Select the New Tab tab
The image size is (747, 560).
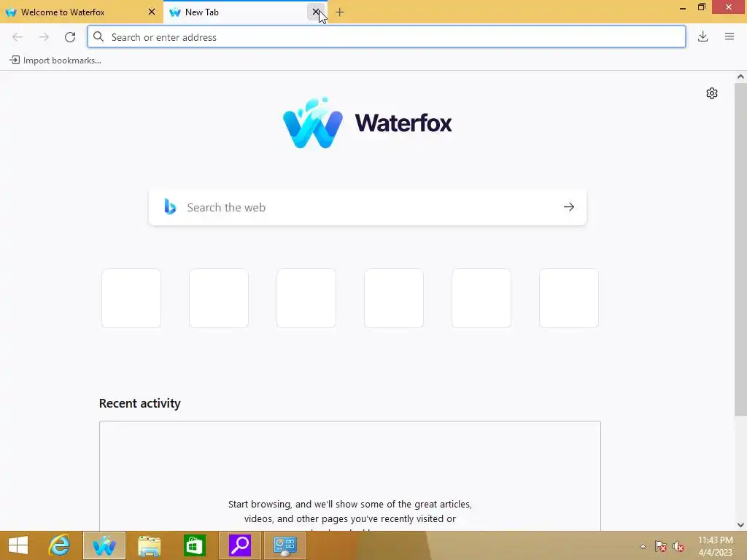[245, 12]
